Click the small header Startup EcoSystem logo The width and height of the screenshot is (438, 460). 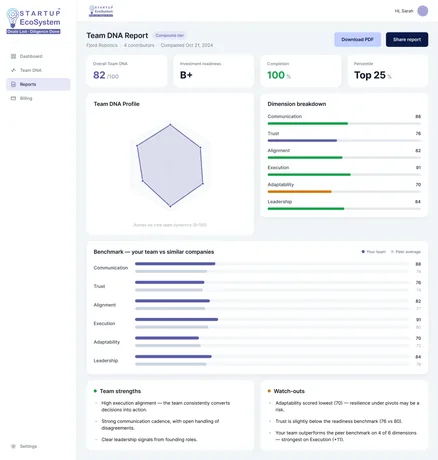pos(101,11)
